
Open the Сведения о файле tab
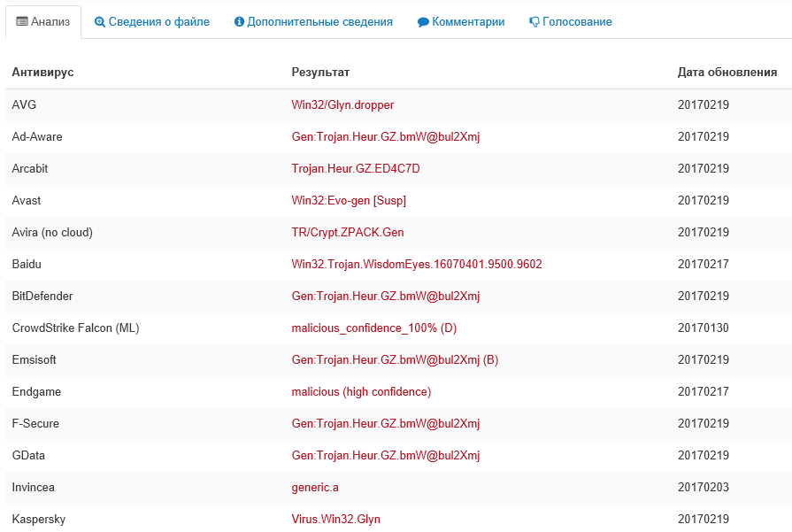158,22
